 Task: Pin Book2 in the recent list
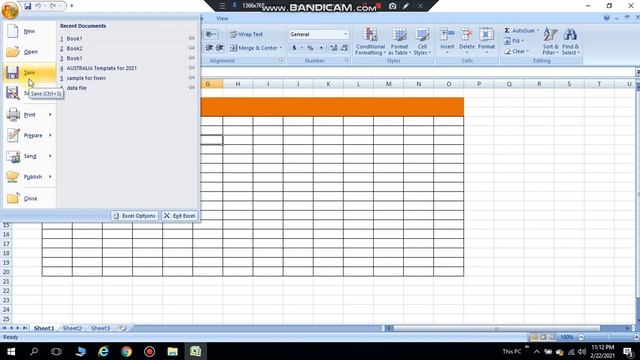click(x=192, y=48)
